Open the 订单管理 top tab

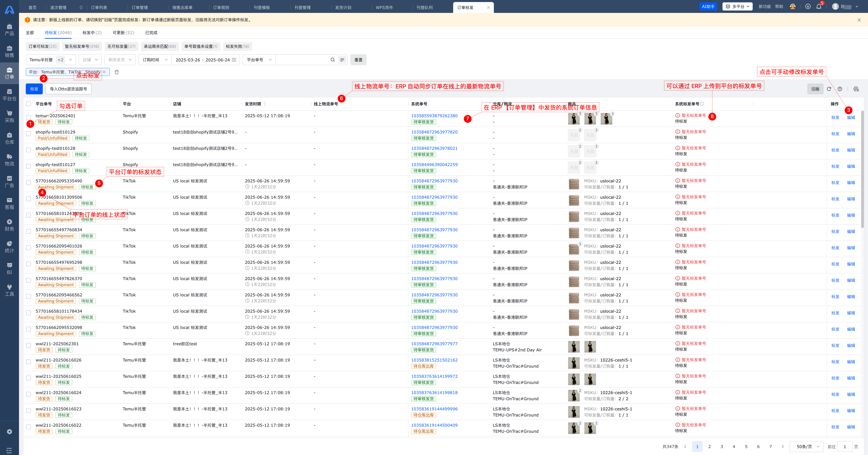[x=140, y=7]
